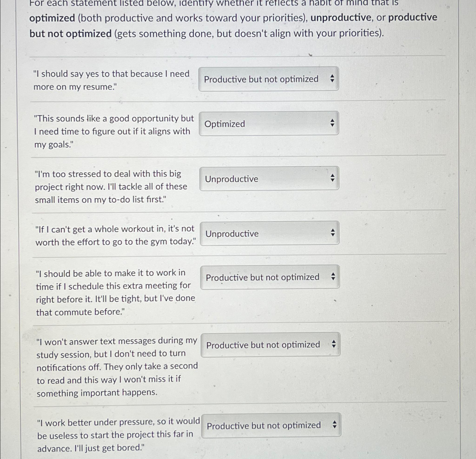Click the bold "but not optimized" instruction text
This screenshot has height=459, width=476.
coord(70,33)
